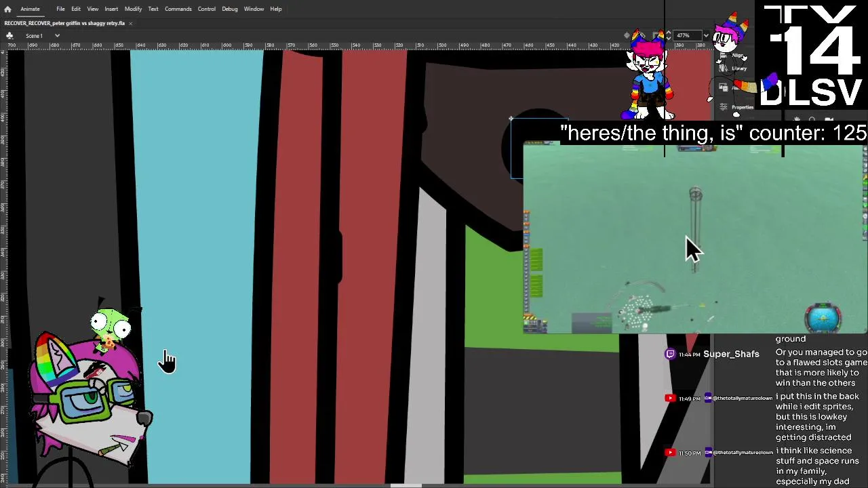Click the Super_Shafs username in chat
The width and height of the screenshot is (868, 488).
tap(731, 354)
